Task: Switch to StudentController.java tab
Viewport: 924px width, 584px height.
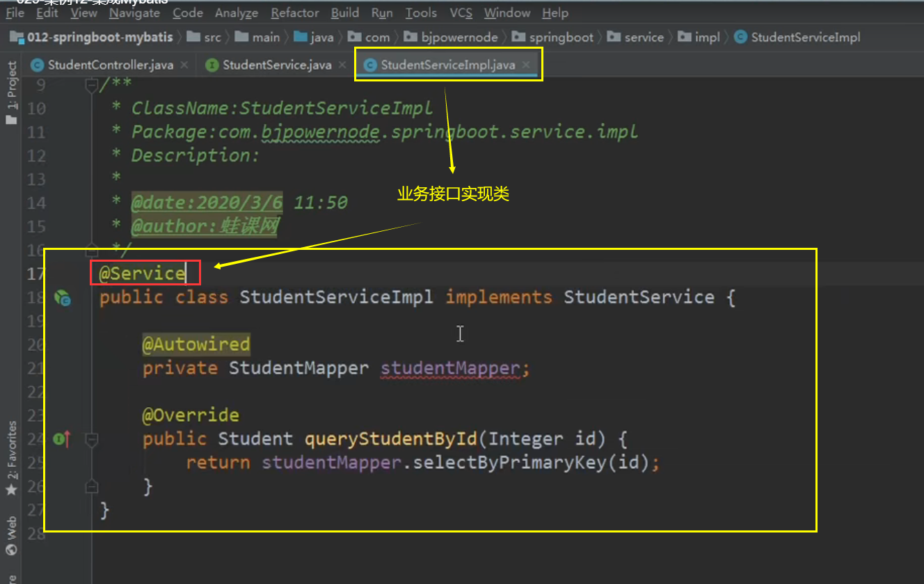Action: (x=110, y=65)
